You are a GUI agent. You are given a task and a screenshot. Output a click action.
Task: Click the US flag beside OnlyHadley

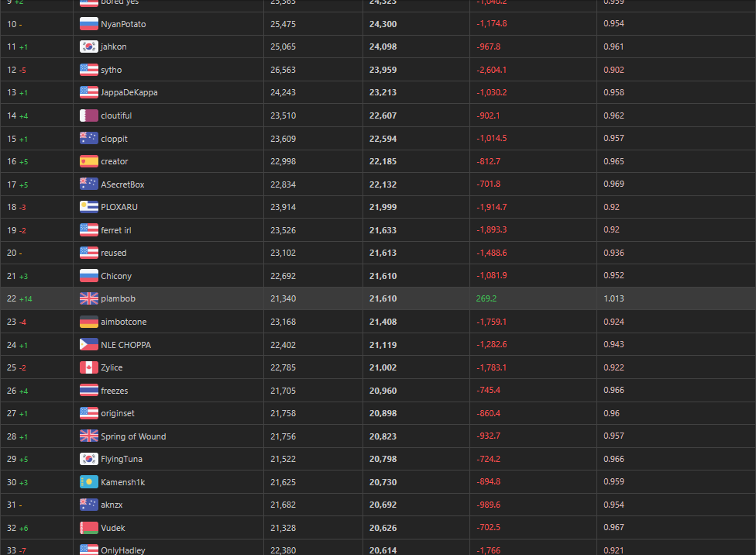coord(89,550)
